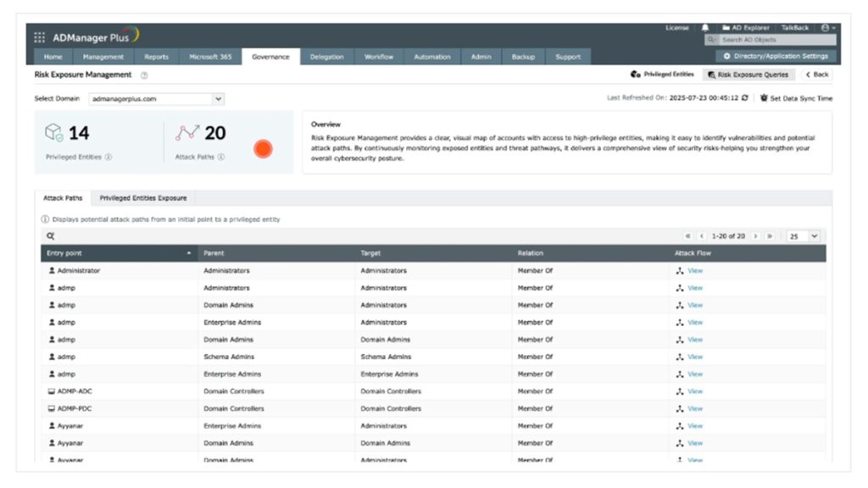This screenshot has height=488, width=868.
Task: Go to the last page of results
Action: tap(770, 236)
